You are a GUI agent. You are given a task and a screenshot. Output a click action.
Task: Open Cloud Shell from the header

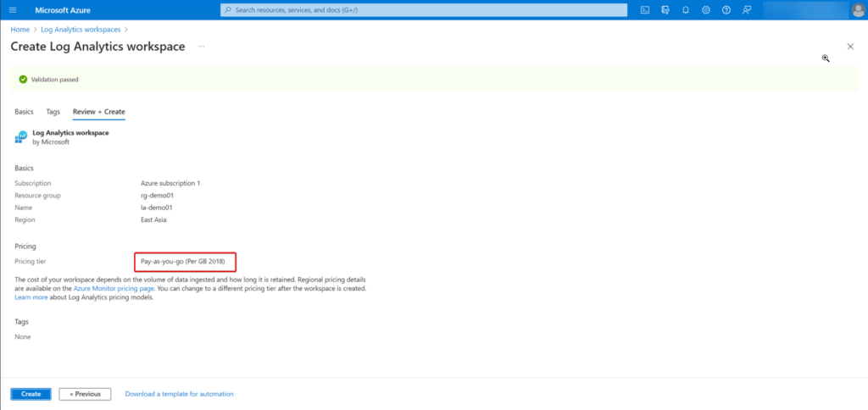(x=645, y=10)
